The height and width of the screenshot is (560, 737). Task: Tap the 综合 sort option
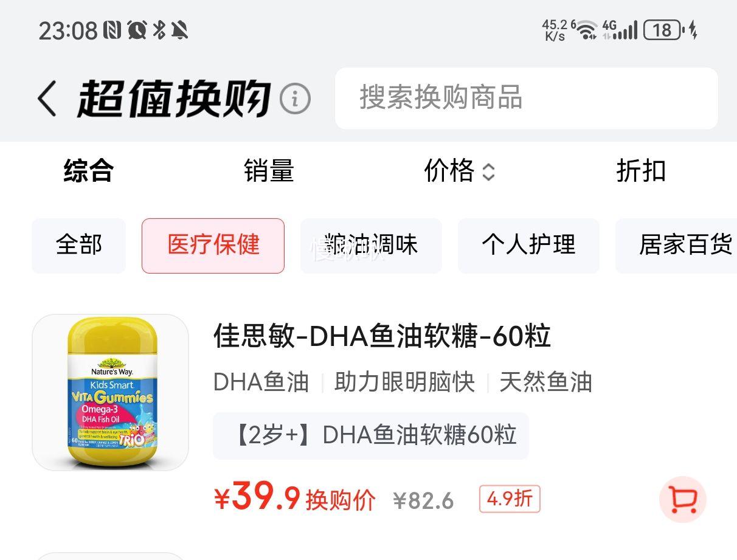(x=87, y=172)
